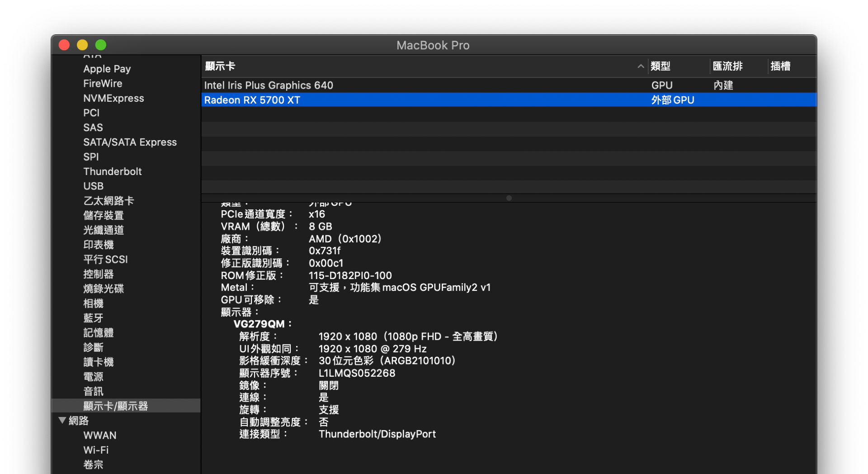This screenshot has width=868, height=474.
Task: Click the 外部 GPU type cell
Action: click(673, 100)
